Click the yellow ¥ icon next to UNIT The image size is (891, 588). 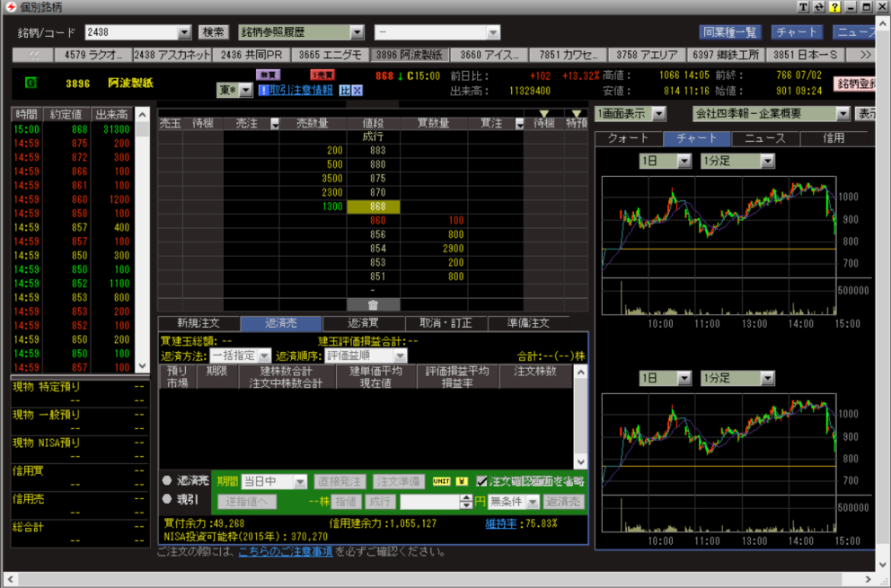[x=463, y=481]
